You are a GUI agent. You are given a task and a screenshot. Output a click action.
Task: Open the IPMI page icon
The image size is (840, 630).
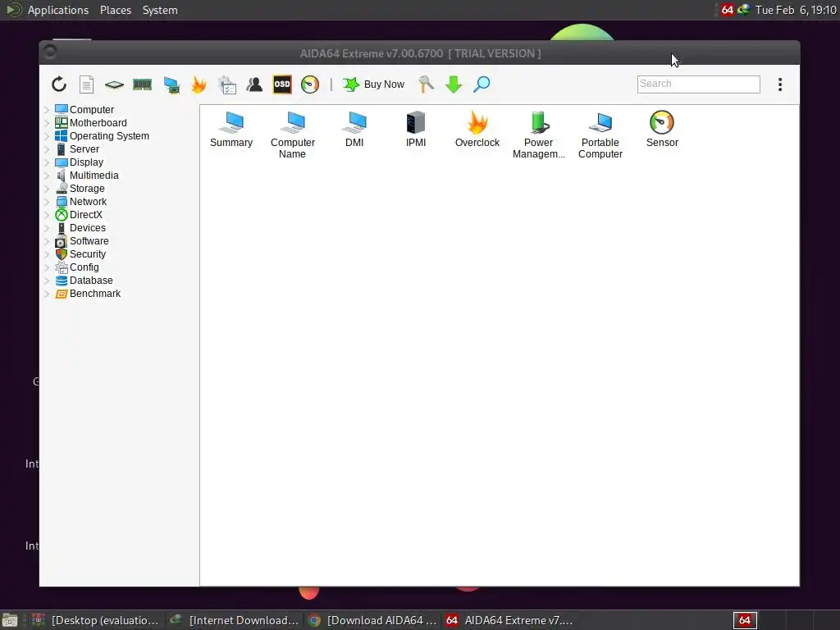[x=416, y=129]
